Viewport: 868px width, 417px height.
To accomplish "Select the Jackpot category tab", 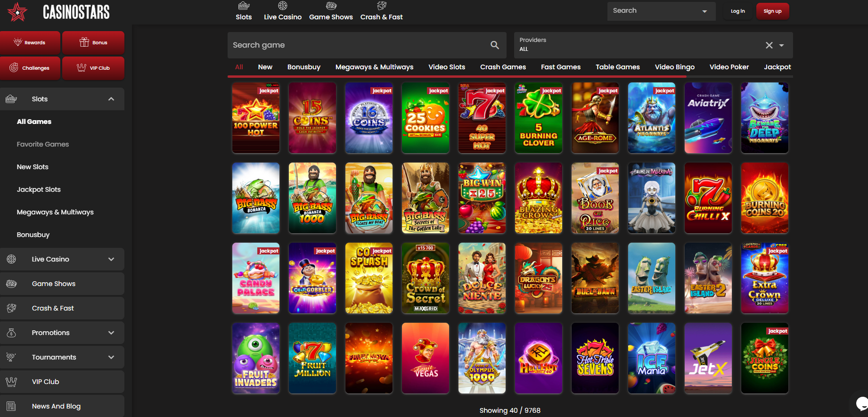I will [x=778, y=67].
